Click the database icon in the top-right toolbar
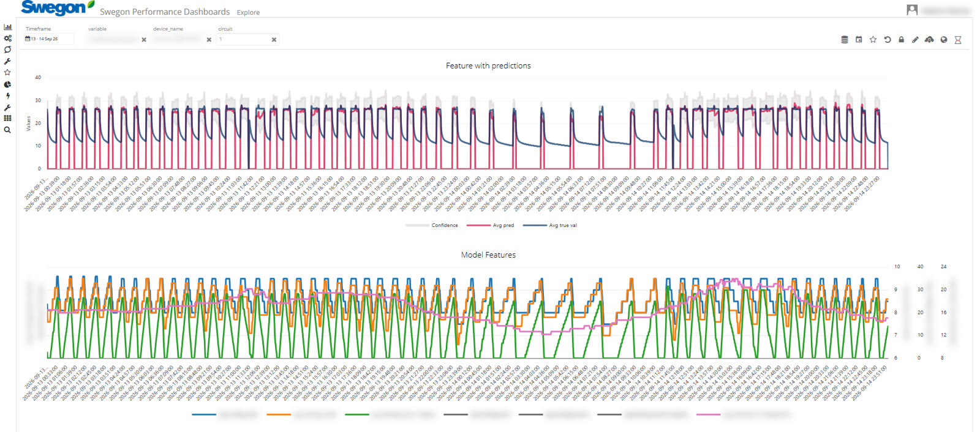 [x=845, y=40]
